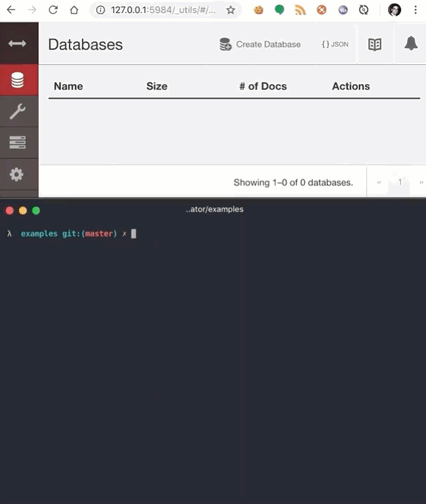Viewport: 426px width, 504px height.
Task: Open the documentation book icon
Action: 375,45
